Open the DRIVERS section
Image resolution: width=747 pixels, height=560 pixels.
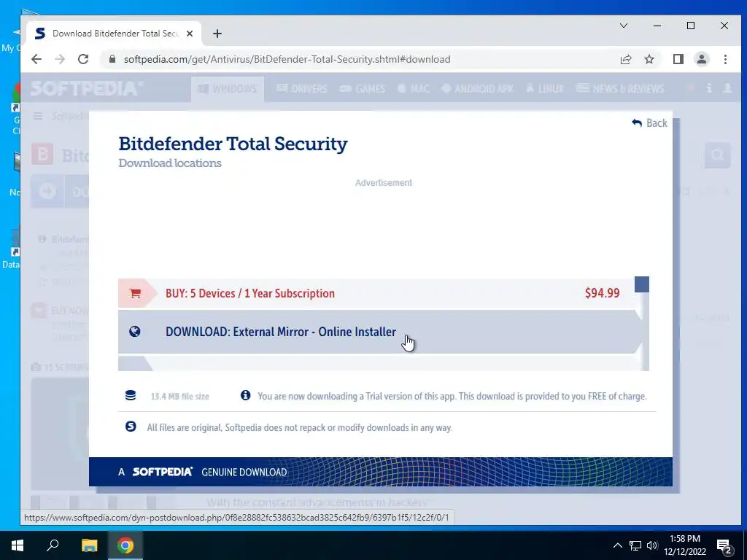coord(302,88)
